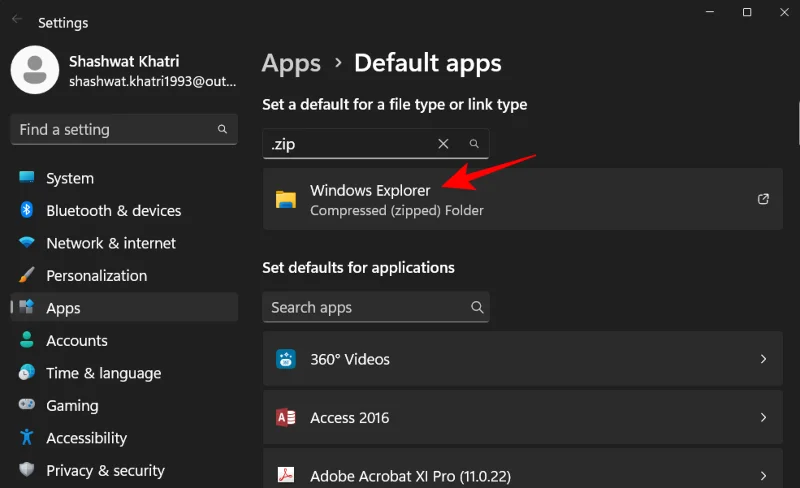Open Gaming settings
The width and height of the screenshot is (800, 488).
click(x=124, y=405)
